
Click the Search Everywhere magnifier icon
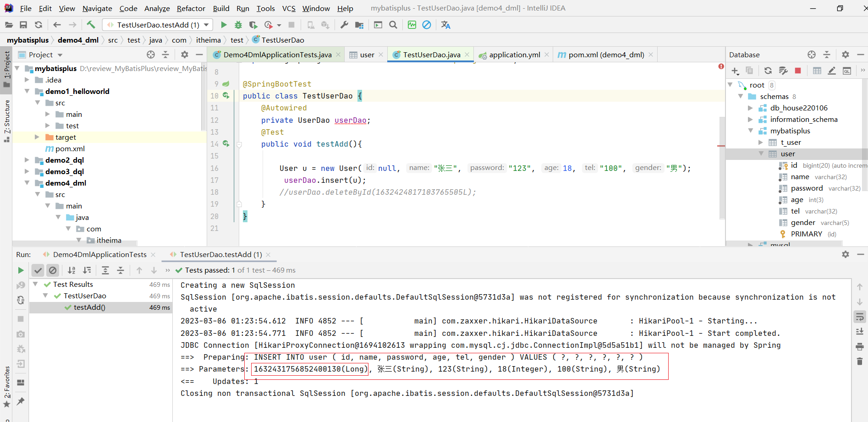pyautogui.click(x=393, y=25)
